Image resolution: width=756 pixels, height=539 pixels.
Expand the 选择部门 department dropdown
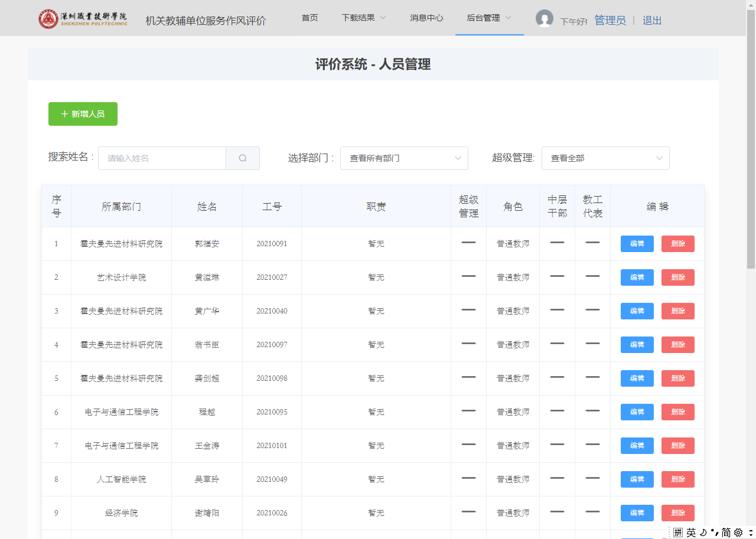coord(404,158)
